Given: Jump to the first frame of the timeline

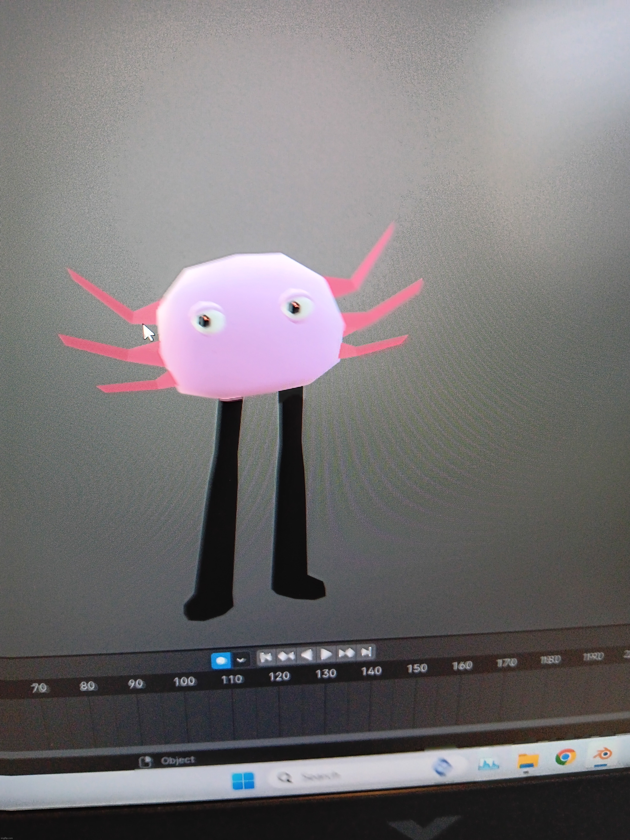Looking at the screenshot, I should (266, 657).
